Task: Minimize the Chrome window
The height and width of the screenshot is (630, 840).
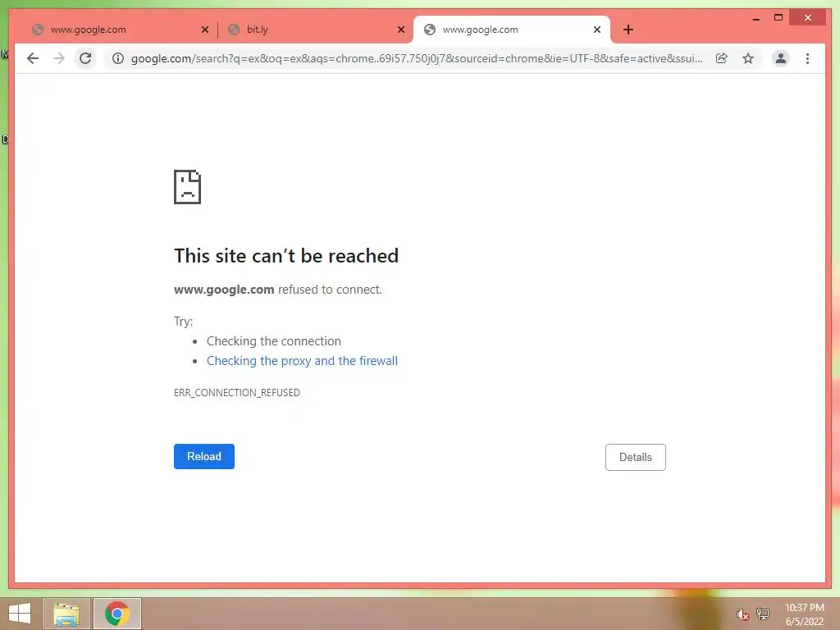Action: [x=756, y=18]
